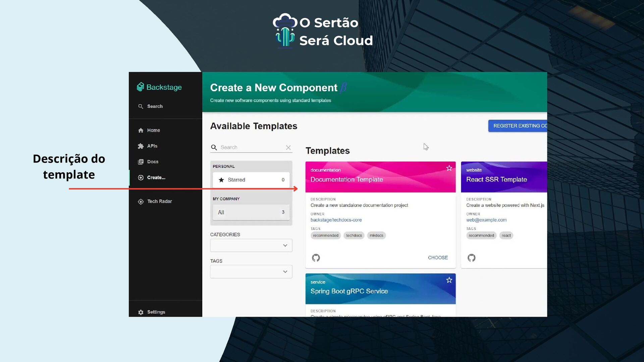Click the 'Create a New Component' title
The image size is (644, 362).
[274, 88]
